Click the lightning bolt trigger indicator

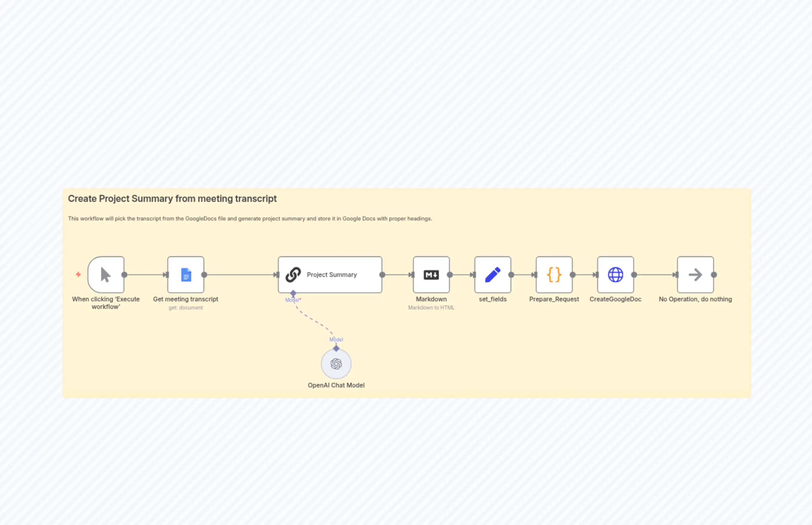pyautogui.click(x=79, y=275)
